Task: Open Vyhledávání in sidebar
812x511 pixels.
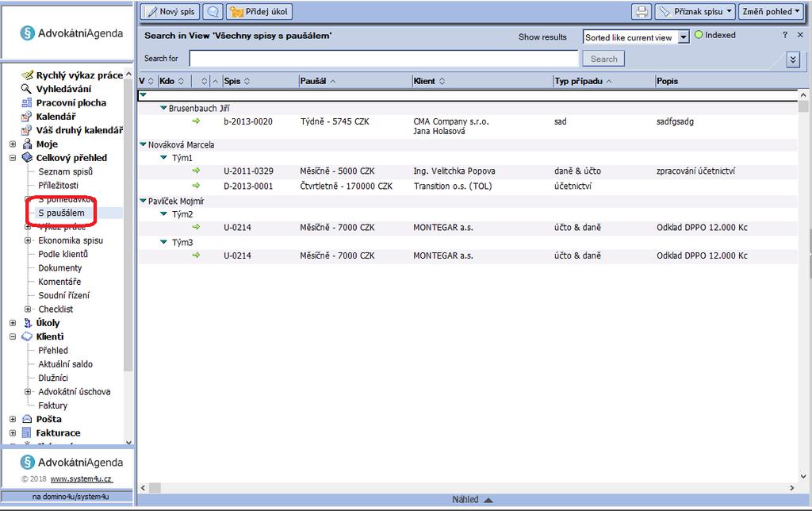Action: point(63,89)
